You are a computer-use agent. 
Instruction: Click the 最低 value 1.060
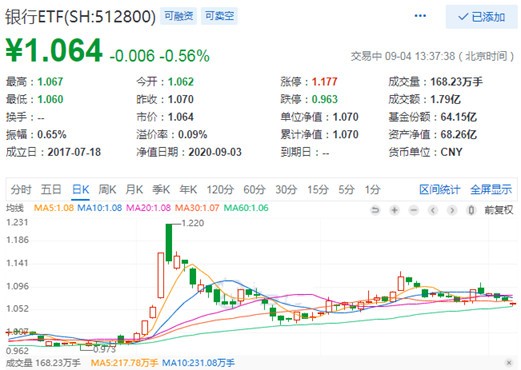click(x=50, y=99)
